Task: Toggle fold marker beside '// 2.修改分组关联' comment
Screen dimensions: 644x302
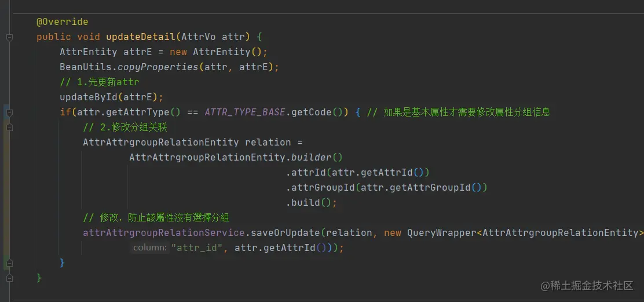Action: click(x=9, y=128)
